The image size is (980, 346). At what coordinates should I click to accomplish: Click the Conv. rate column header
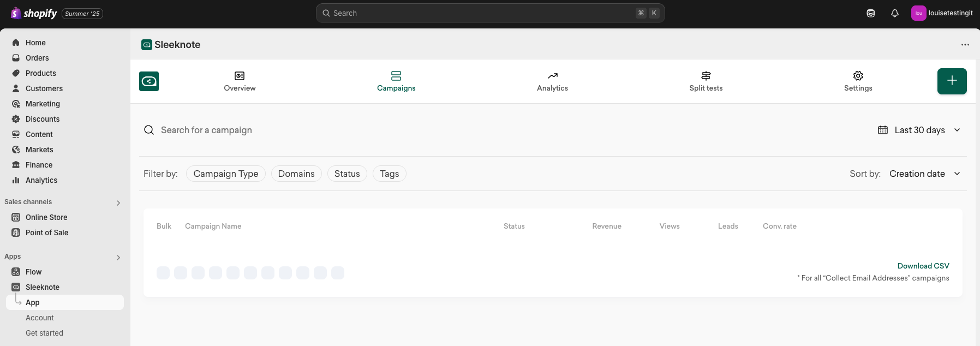tap(780, 226)
